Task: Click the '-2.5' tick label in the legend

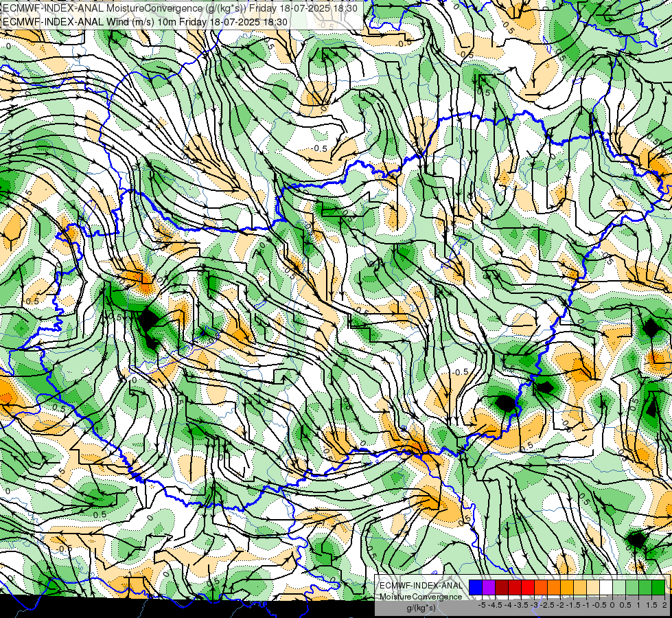Action: click(547, 605)
